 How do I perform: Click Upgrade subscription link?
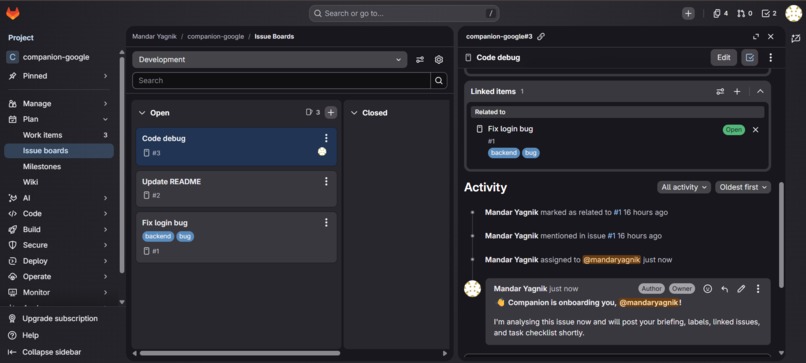click(60, 318)
